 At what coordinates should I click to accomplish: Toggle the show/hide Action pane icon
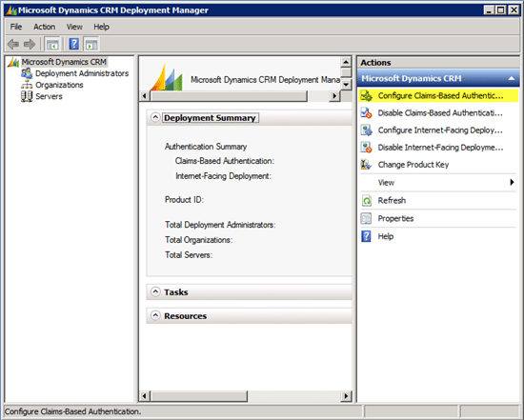point(91,44)
